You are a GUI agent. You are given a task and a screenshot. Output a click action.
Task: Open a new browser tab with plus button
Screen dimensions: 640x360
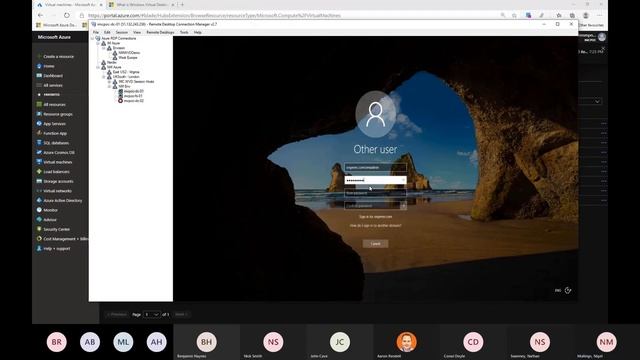pos(182,5)
